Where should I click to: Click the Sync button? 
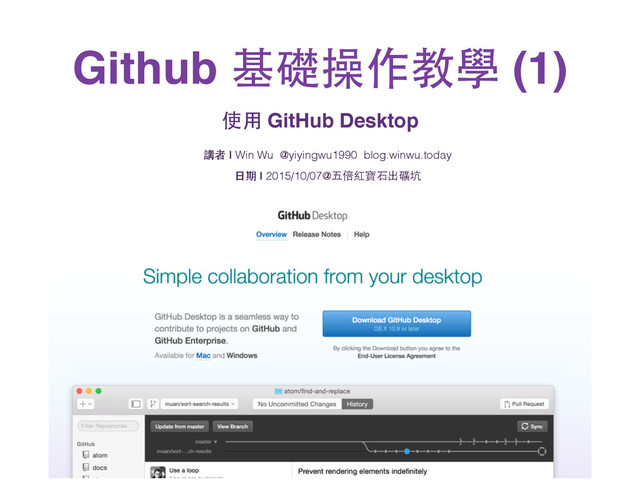(x=532, y=427)
